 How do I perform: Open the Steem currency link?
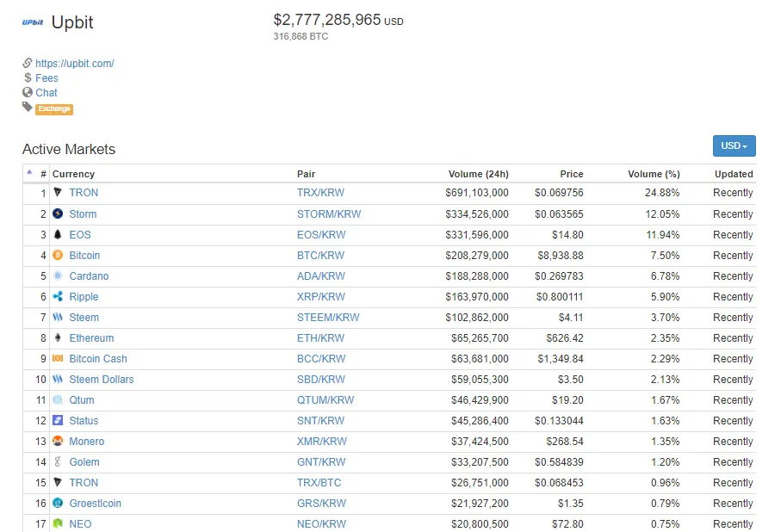(x=84, y=318)
